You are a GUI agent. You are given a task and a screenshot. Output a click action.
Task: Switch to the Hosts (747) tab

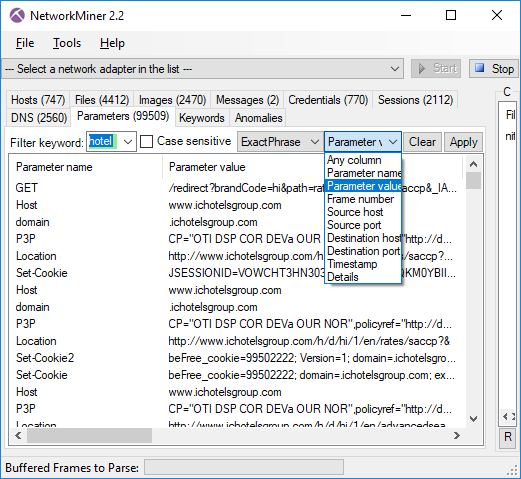pyautogui.click(x=38, y=100)
